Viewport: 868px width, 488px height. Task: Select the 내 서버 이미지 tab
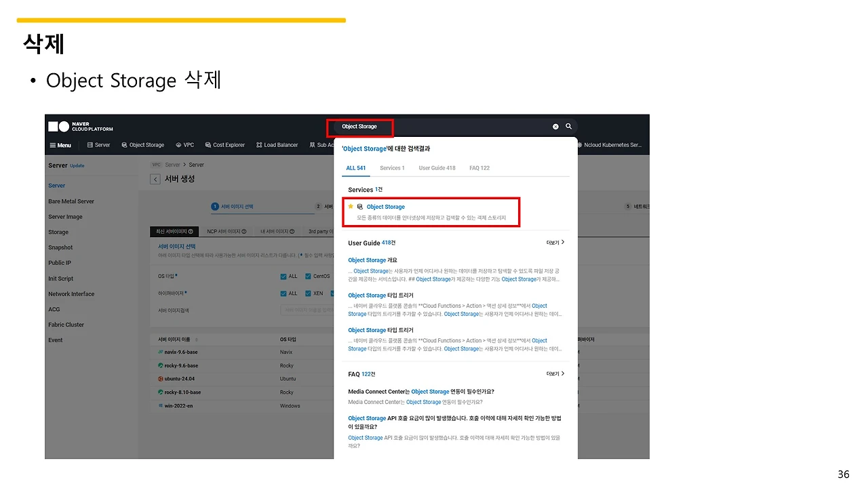click(x=277, y=232)
